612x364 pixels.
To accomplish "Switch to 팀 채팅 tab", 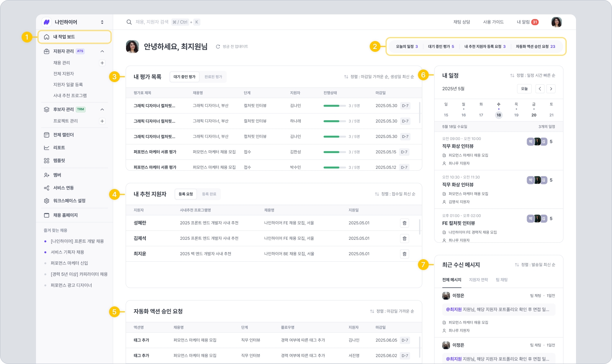I will [501, 280].
